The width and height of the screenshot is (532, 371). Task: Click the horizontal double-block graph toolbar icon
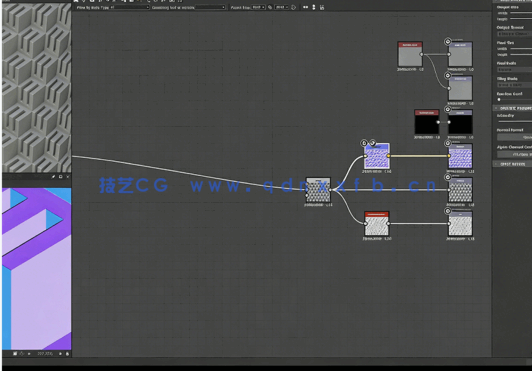pos(305,7)
